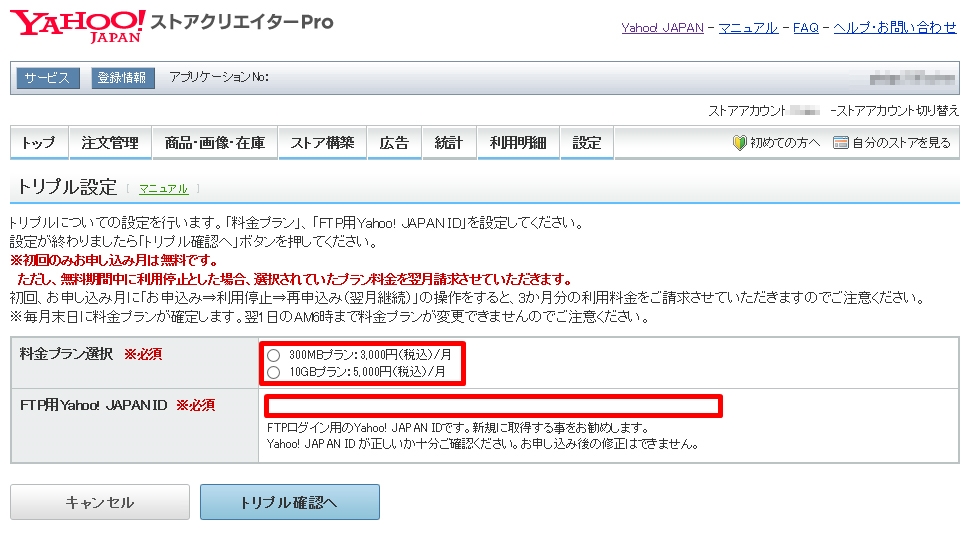Image resolution: width=970 pixels, height=544 pixels.
Task: Open the ストア構築 tab
Action: (322, 143)
